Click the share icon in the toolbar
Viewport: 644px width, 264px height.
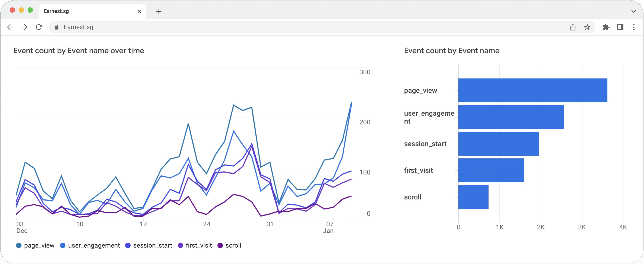pos(573,27)
